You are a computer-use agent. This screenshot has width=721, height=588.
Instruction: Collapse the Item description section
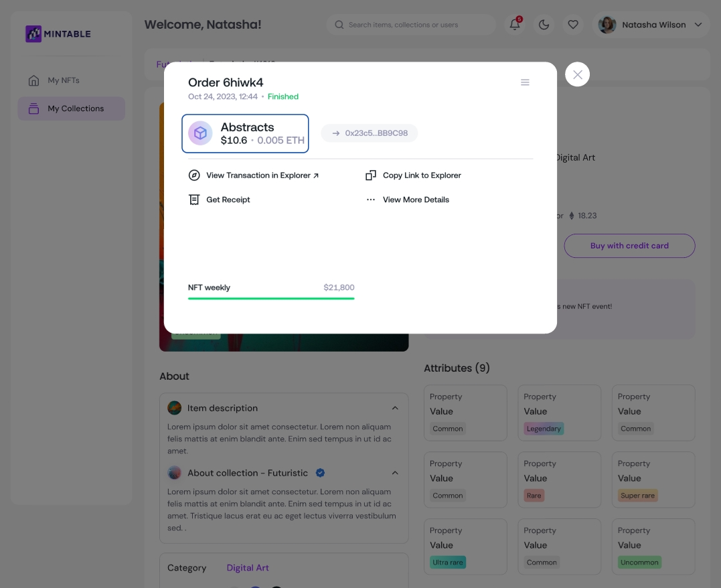395,408
